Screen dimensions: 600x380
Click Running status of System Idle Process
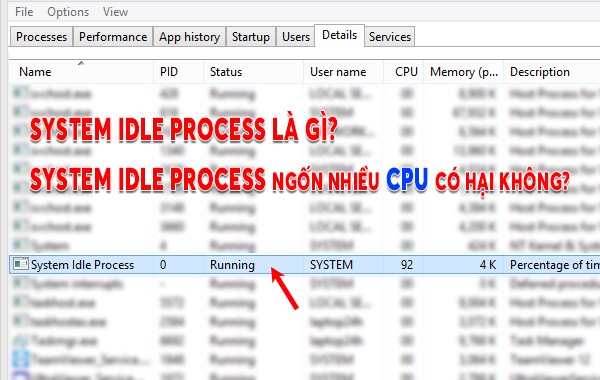click(232, 265)
